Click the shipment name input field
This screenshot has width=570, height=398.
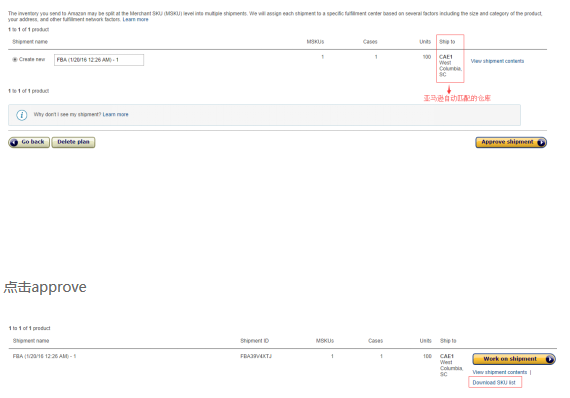(x=99, y=60)
